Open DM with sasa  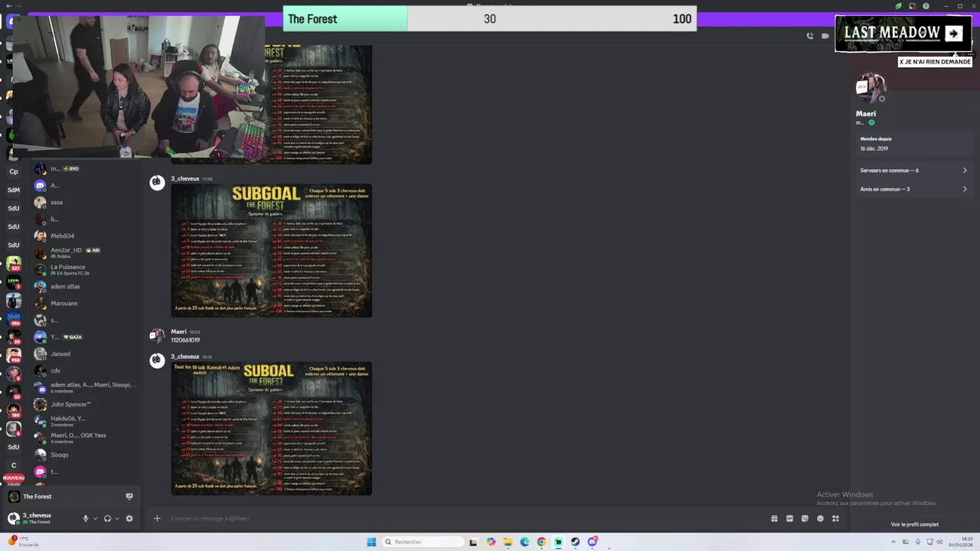(84, 202)
